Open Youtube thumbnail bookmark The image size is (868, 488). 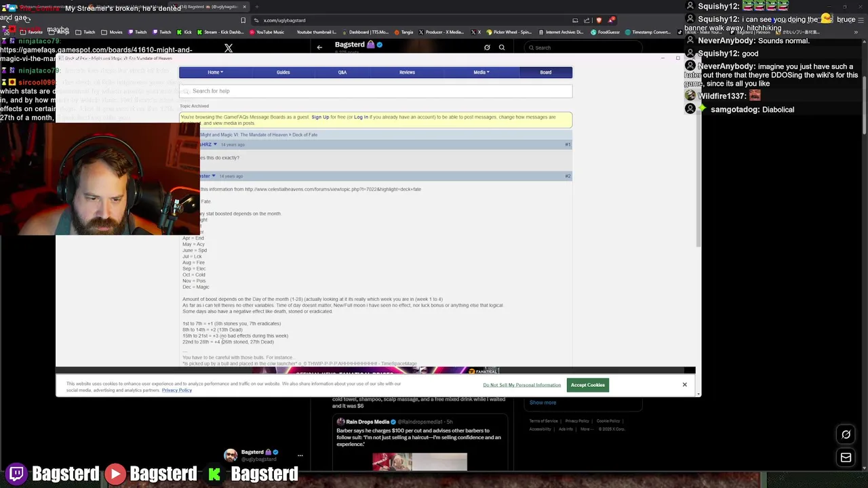pyautogui.click(x=316, y=32)
